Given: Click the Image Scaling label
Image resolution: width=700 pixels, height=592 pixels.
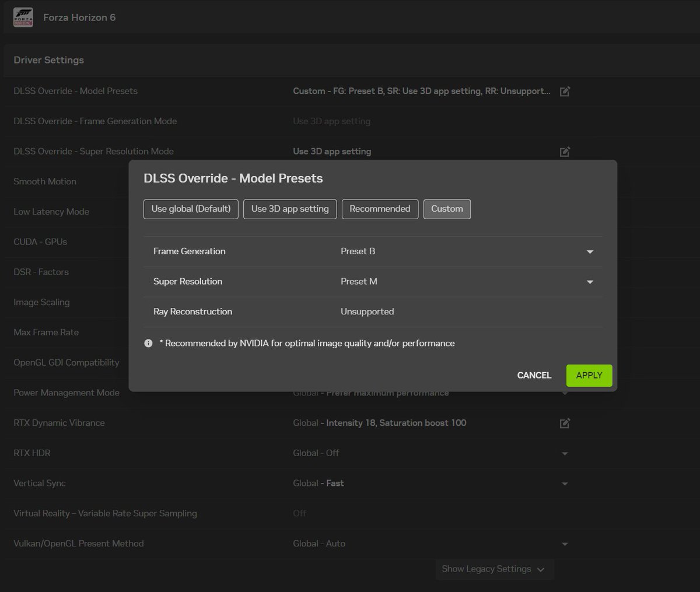Looking at the screenshot, I should pos(41,302).
